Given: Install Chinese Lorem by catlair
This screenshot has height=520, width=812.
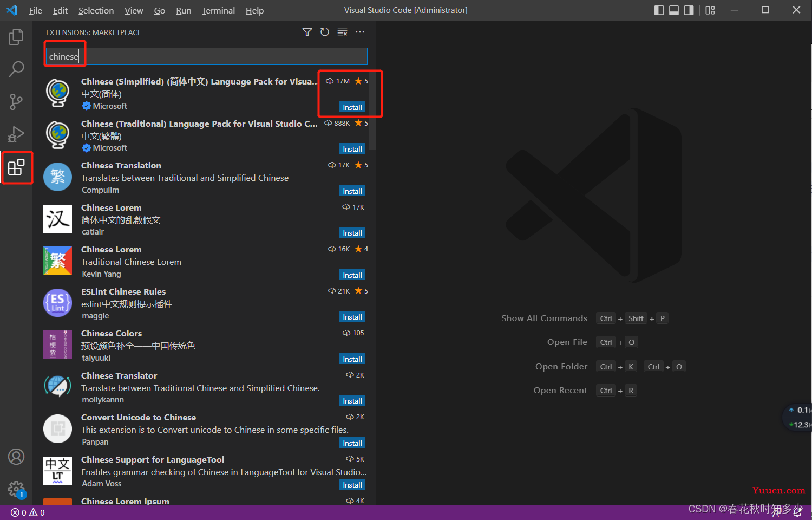Looking at the screenshot, I should 352,233.
